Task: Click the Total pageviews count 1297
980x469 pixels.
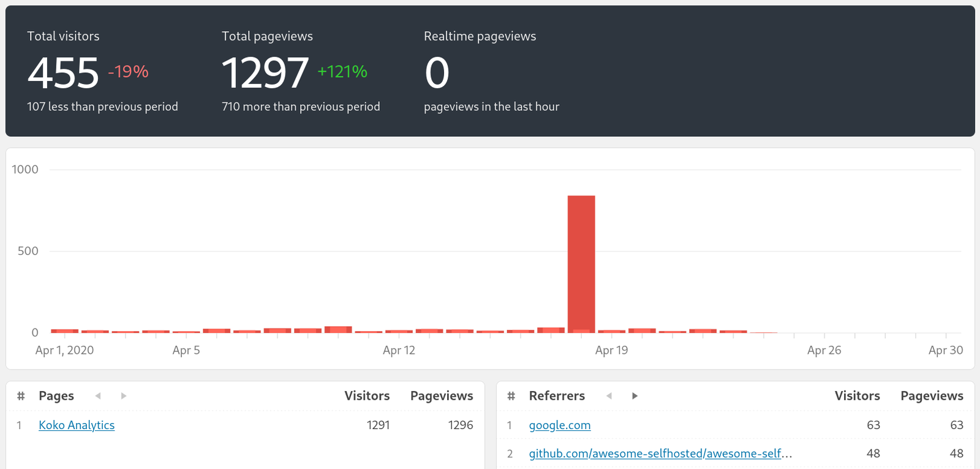Action: pos(265,73)
